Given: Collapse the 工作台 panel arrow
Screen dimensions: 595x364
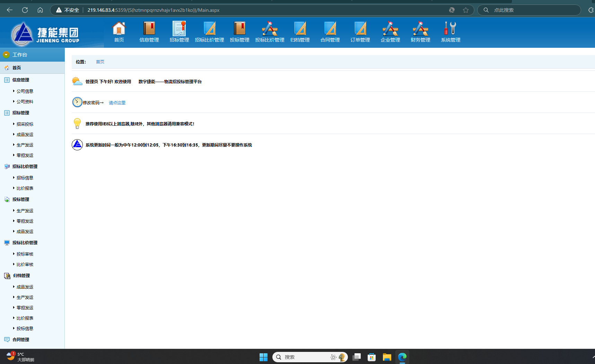Looking at the screenshot, I should coord(6,55).
